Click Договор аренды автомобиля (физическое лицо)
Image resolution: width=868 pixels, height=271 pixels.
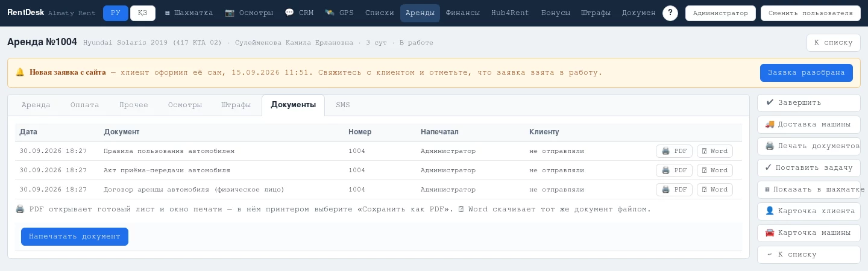coord(194,190)
